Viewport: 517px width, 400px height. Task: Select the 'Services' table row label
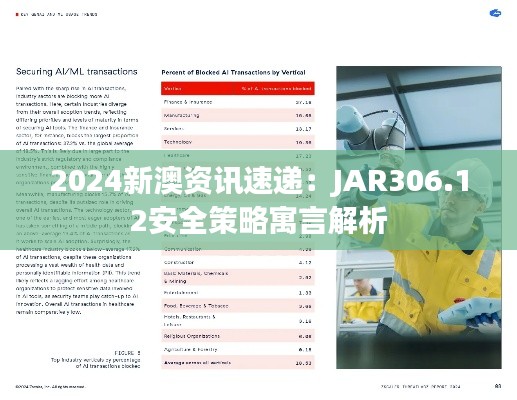pos(173,129)
